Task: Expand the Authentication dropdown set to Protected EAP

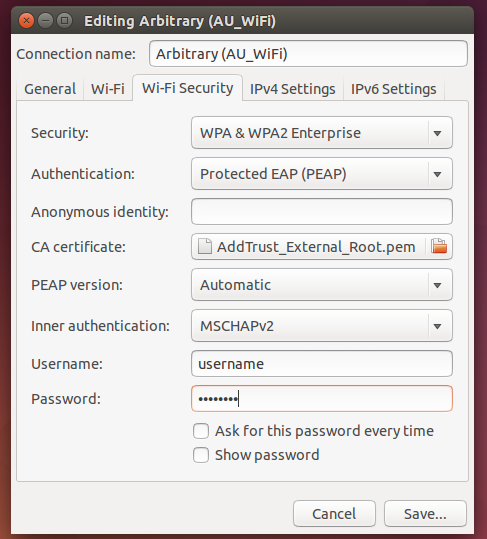Action: coord(322,174)
